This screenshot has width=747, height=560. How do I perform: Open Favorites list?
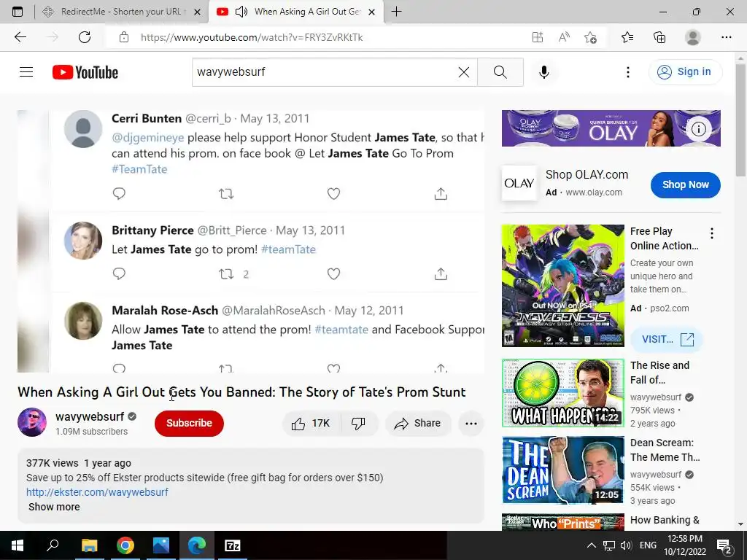[x=627, y=37]
